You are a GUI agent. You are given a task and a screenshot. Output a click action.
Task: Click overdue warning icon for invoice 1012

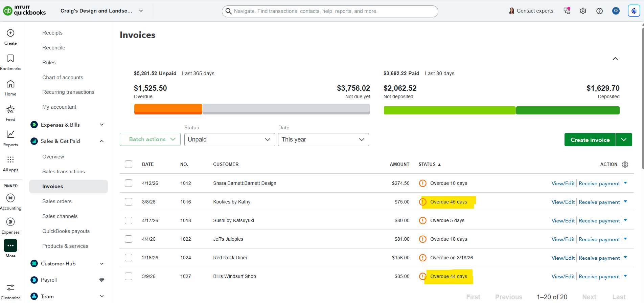click(422, 183)
